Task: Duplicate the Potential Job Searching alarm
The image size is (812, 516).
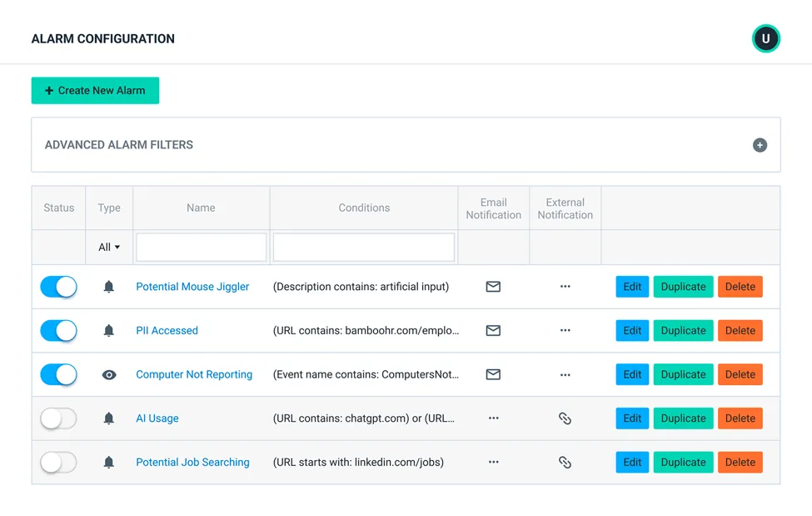Action: (683, 462)
